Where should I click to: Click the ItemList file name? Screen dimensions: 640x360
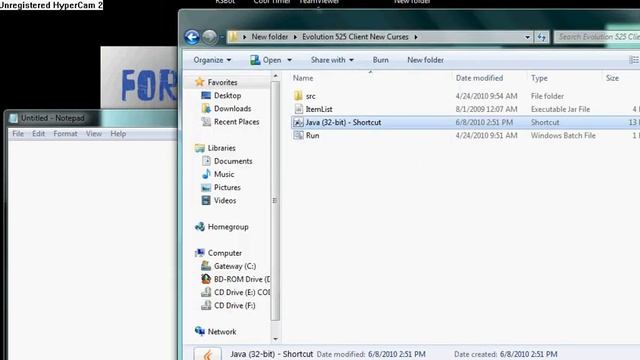coord(319,109)
